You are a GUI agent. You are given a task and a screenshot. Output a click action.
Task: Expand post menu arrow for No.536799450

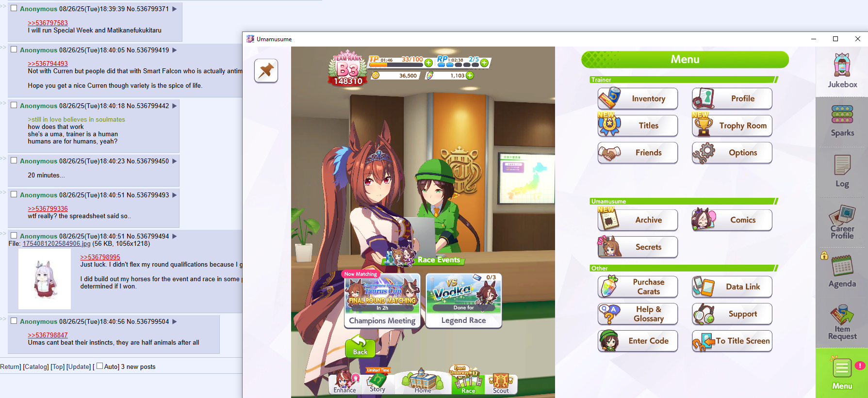pos(175,161)
